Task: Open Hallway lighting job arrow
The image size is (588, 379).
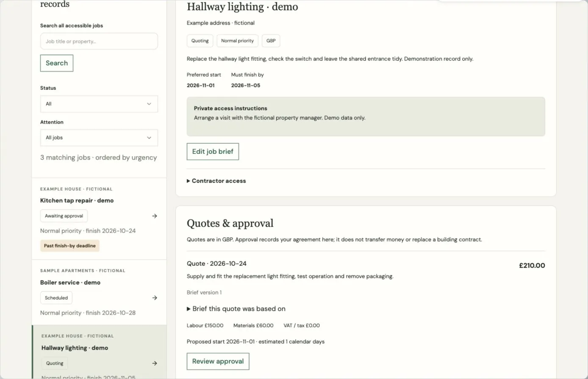Action: tap(155, 363)
